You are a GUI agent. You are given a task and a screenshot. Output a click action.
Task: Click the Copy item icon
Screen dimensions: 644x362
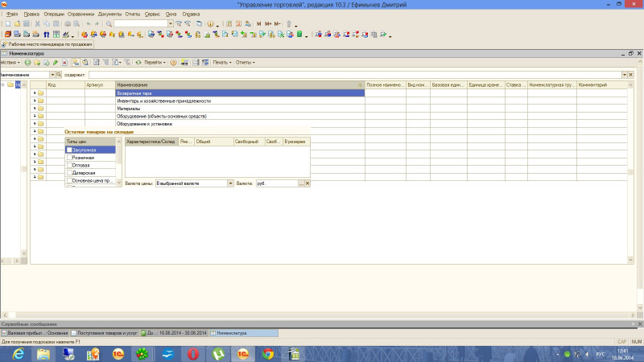click(x=46, y=63)
